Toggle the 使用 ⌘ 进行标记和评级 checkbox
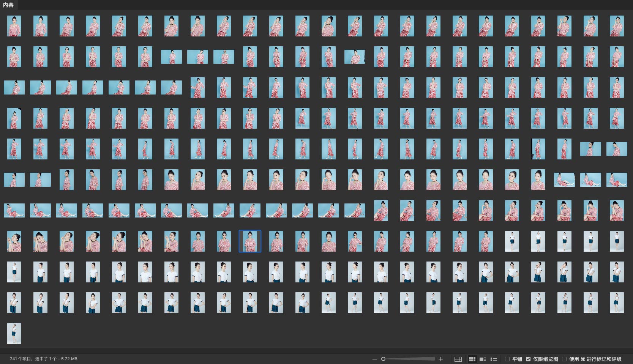Image resolution: width=633 pixels, height=364 pixels. (x=564, y=359)
